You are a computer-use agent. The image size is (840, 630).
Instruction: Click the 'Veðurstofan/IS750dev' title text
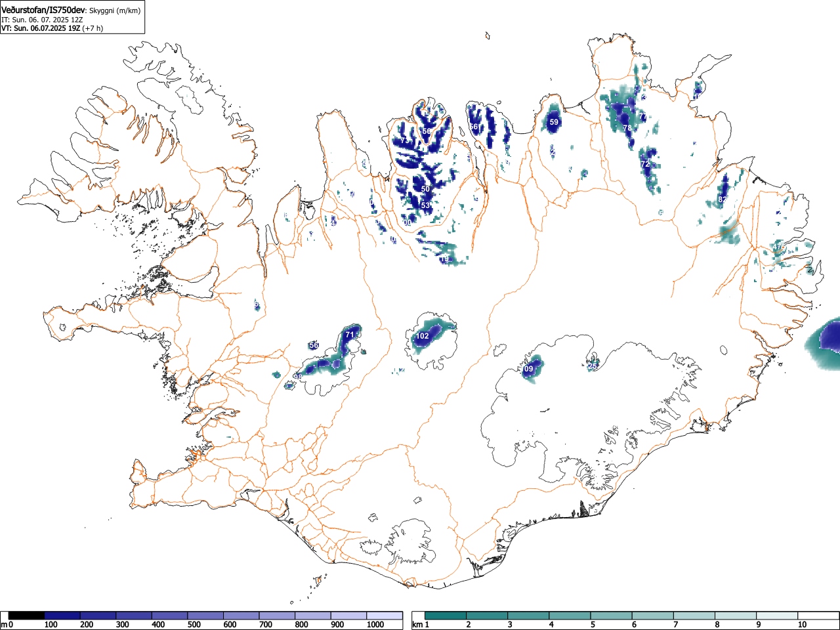click(x=43, y=10)
